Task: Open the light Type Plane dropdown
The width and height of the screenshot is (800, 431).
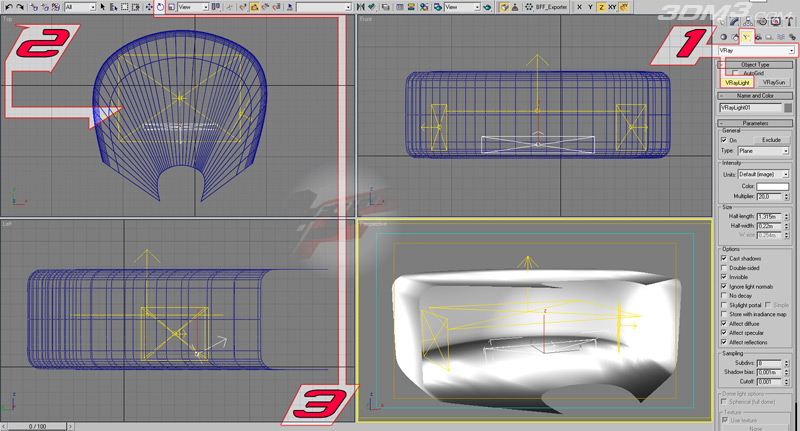Action: (763, 151)
